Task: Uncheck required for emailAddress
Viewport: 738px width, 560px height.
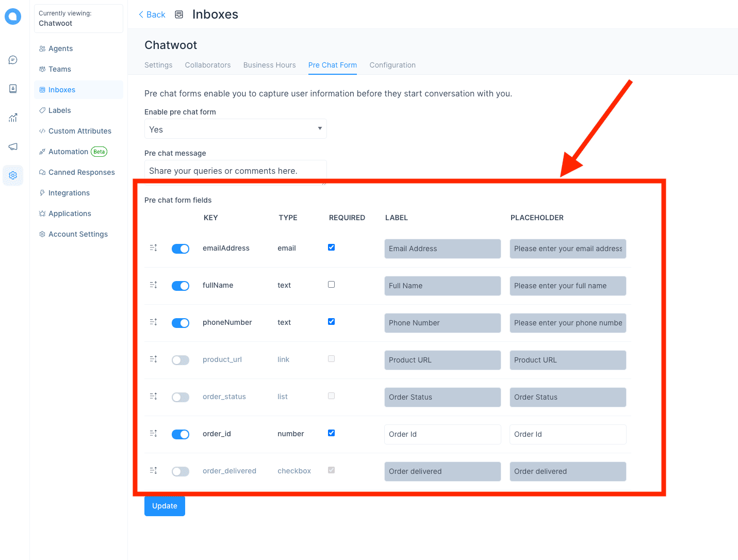Action: [332, 248]
